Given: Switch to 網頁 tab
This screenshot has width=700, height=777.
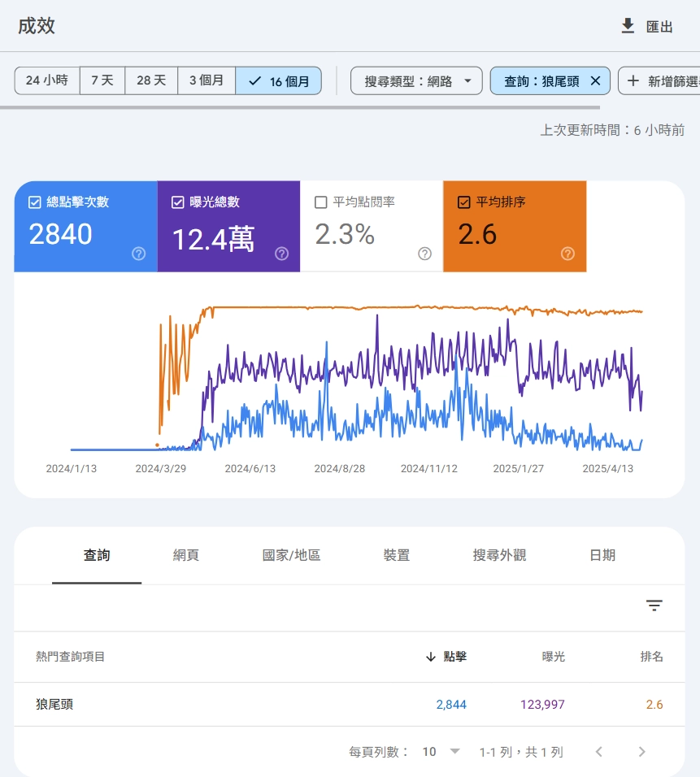Looking at the screenshot, I should (186, 555).
